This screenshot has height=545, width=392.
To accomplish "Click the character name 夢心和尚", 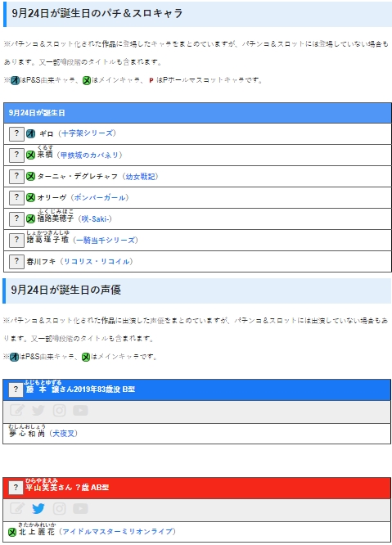I will (x=27, y=434).
